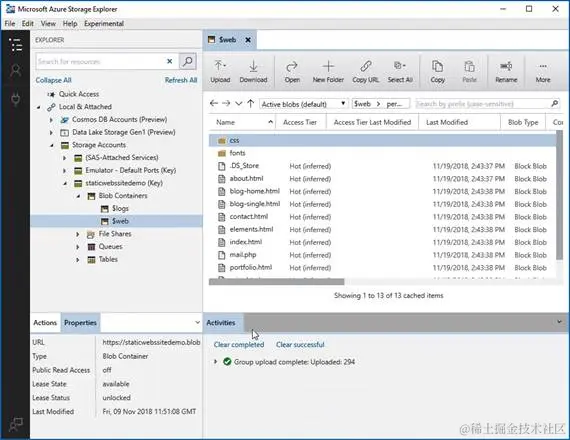Screen dimensions: 570x440
Task: Navigate back with the left arrow
Action: [x=214, y=104]
